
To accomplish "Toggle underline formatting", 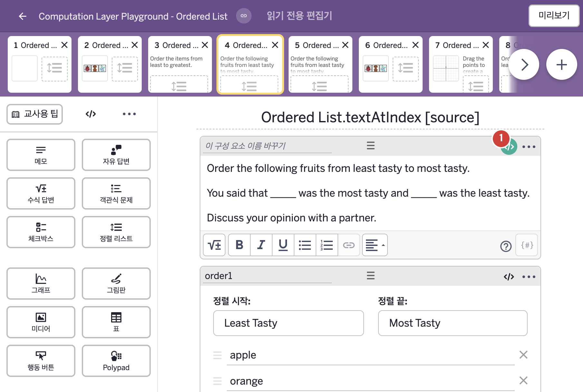I will point(283,245).
